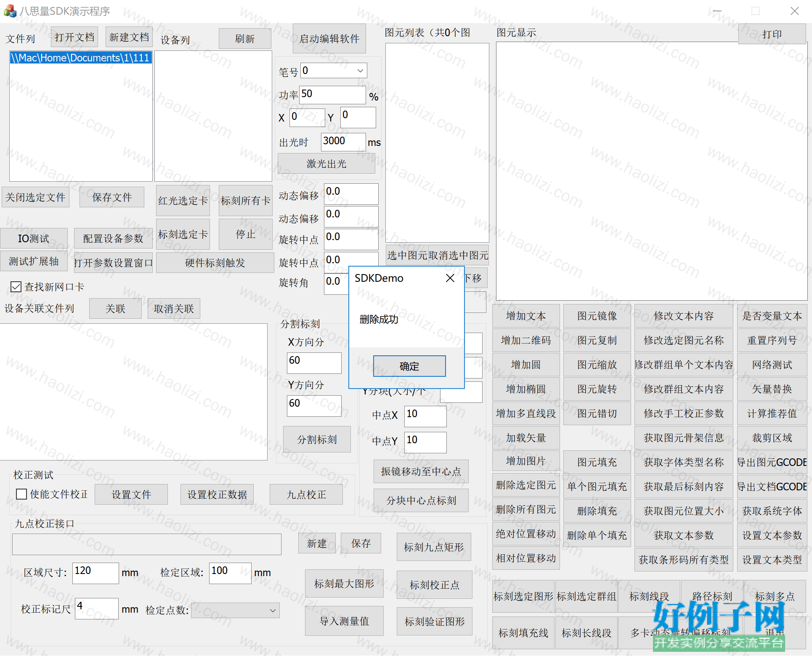Viewport: 812px width, 656px height.
Task: Click the 取消关联 button
Action: coord(174,309)
